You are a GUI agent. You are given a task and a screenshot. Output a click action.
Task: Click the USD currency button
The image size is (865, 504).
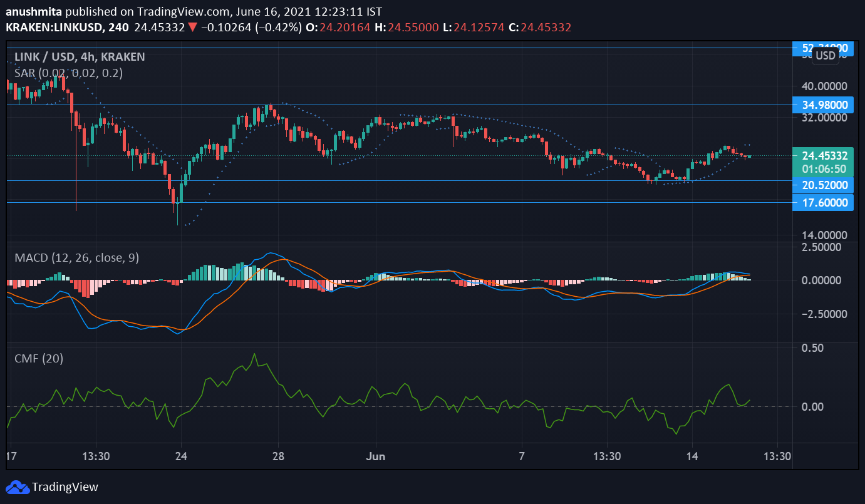click(825, 56)
